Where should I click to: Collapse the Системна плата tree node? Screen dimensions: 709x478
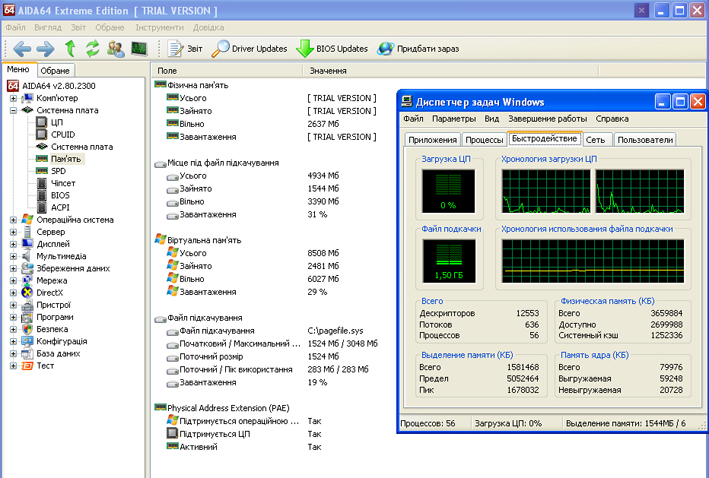click(x=13, y=110)
